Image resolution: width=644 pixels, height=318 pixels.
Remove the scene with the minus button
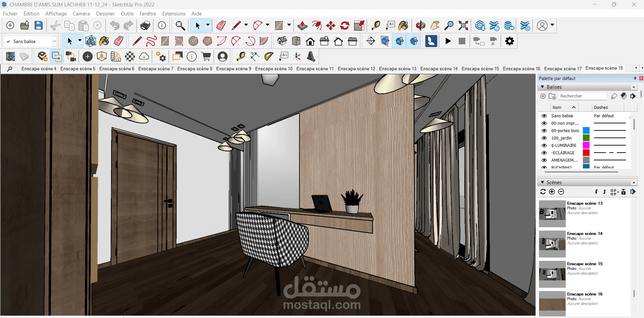(x=561, y=192)
